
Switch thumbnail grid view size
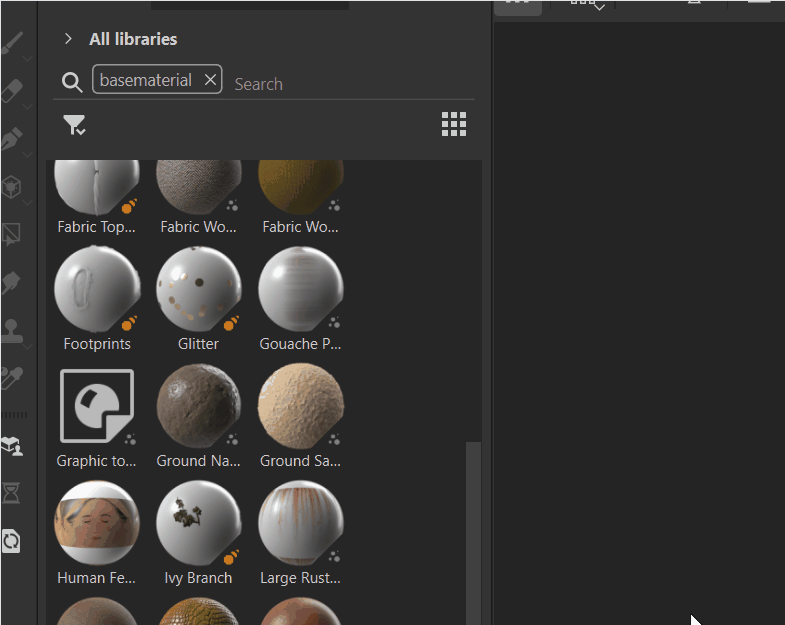coord(454,124)
